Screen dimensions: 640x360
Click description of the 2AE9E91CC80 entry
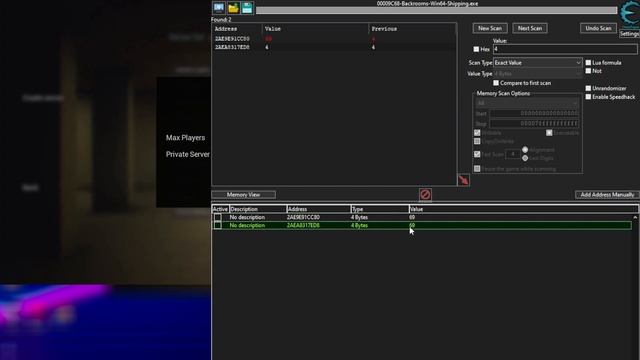click(247, 217)
